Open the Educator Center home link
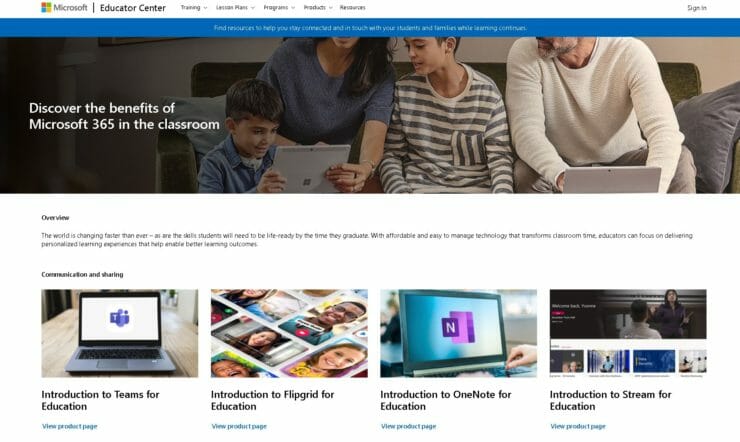 (x=133, y=8)
